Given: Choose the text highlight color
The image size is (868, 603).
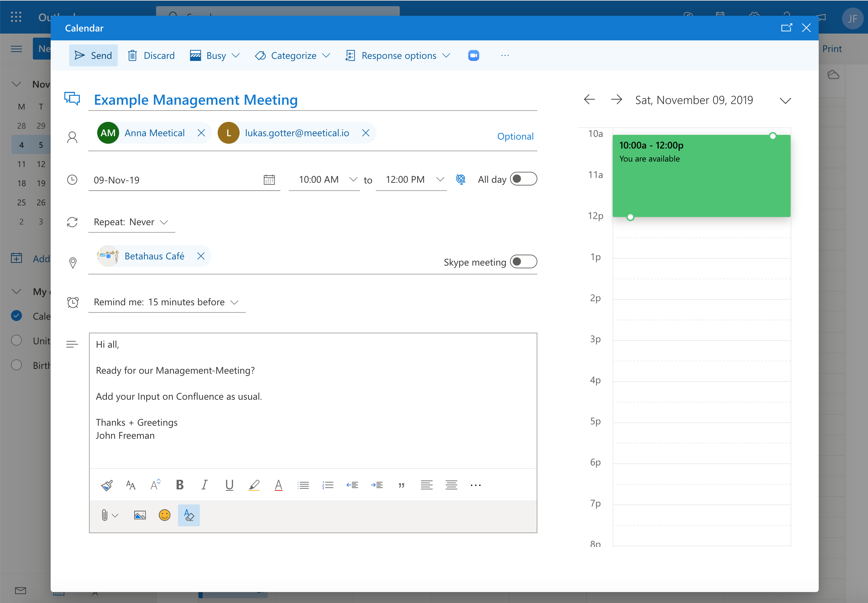Looking at the screenshot, I should pos(254,485).
